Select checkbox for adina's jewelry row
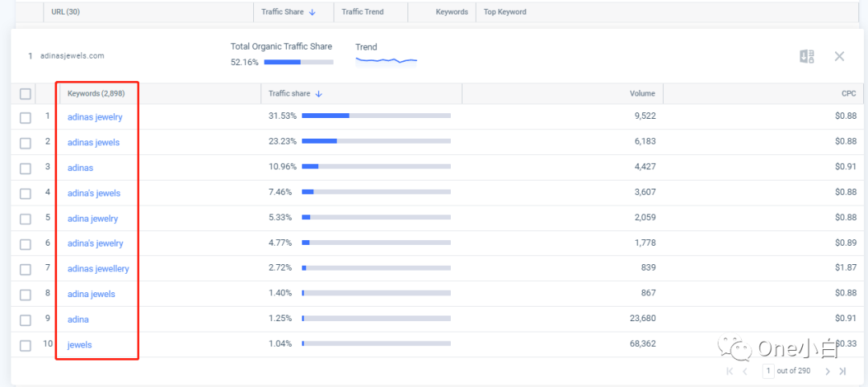868x387 pixels. pyautogui.click(x=26, y=244)
